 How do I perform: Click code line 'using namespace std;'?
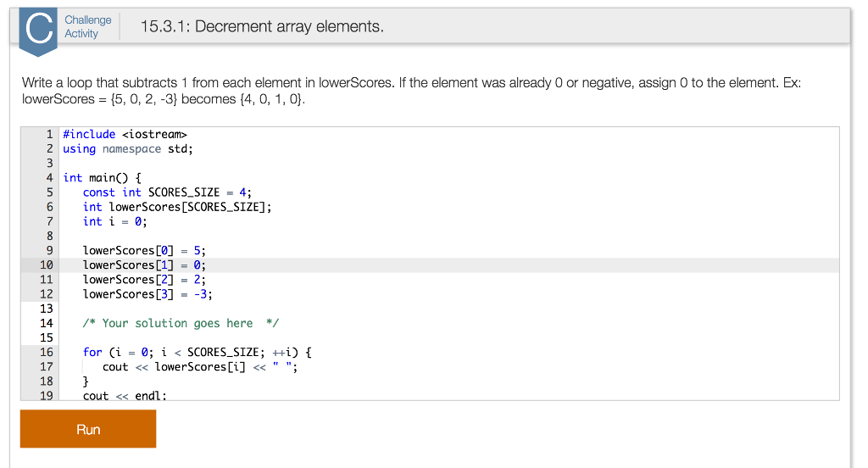click(128, 149)
